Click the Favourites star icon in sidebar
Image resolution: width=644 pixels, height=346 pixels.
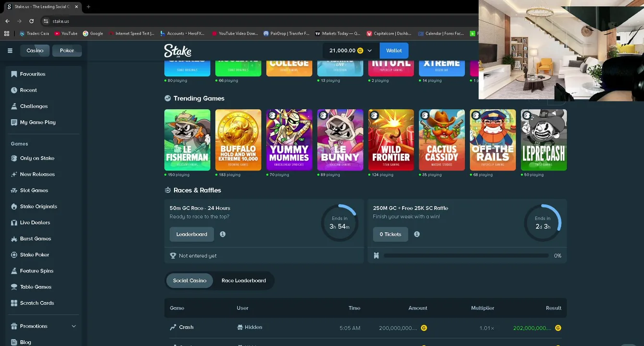(x=14, y=74)
